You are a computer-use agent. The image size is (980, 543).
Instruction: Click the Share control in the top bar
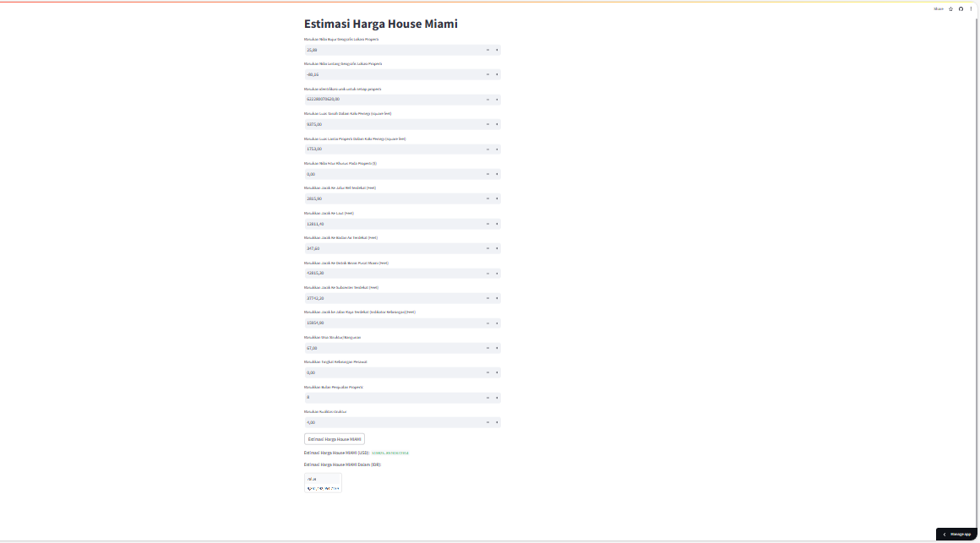(936, 8)
